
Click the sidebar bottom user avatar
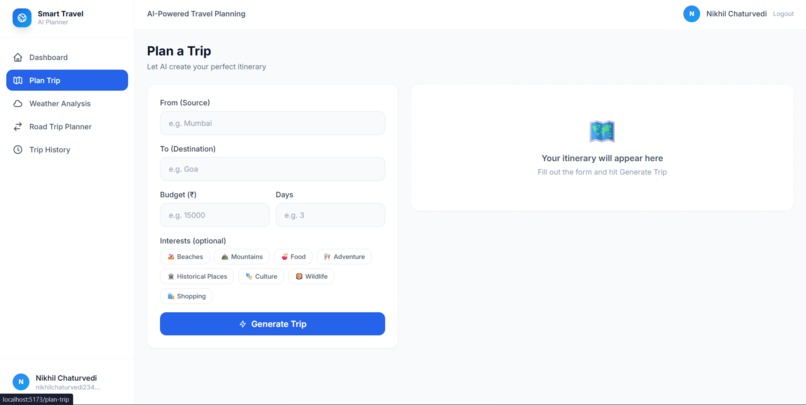[21, 382]
